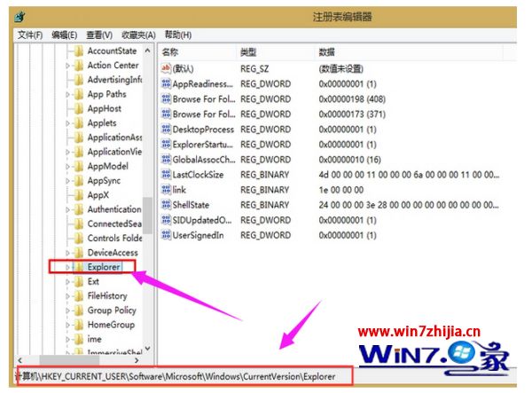
Task: Click the Registry Editor title bar icon
Action: [20, 17]
